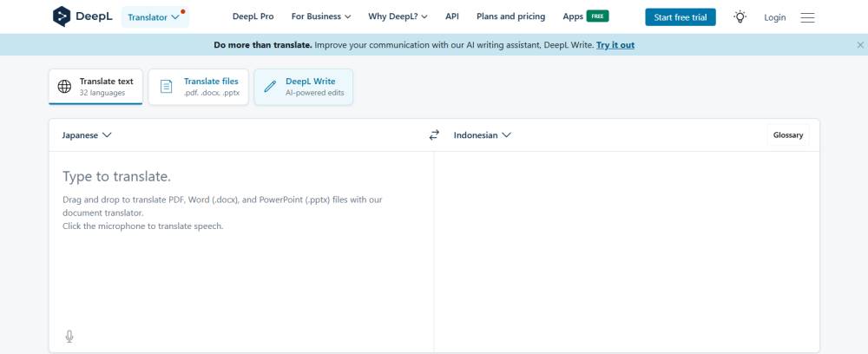The height and width of the screenshot is (354, 868).
Task: Open the hamburger menu
Action: tap(807, 17)
